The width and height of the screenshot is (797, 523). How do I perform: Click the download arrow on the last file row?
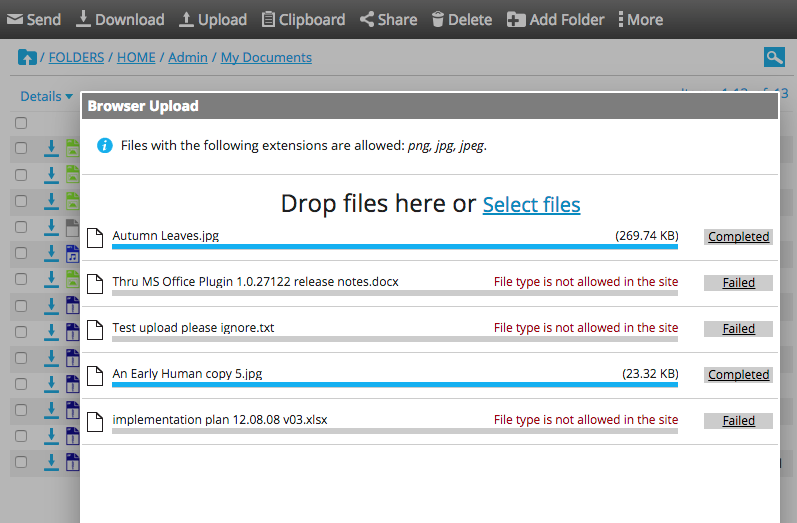[51, 462]
